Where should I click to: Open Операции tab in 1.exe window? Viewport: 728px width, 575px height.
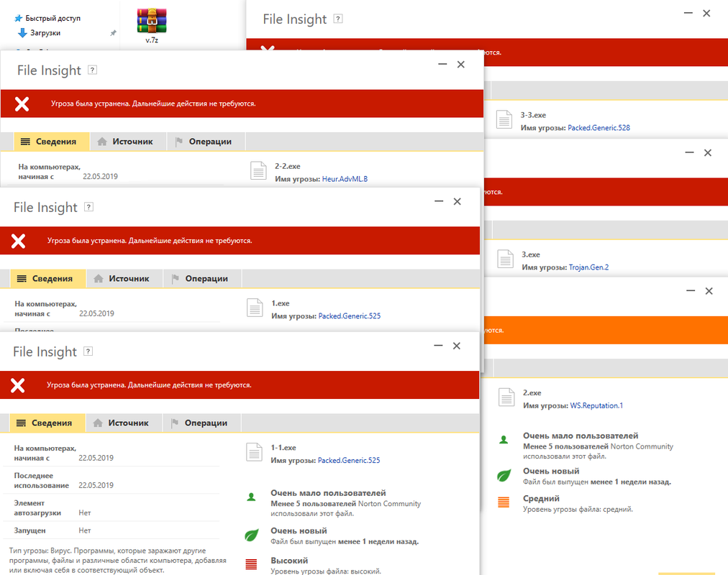tap(202, 279)
